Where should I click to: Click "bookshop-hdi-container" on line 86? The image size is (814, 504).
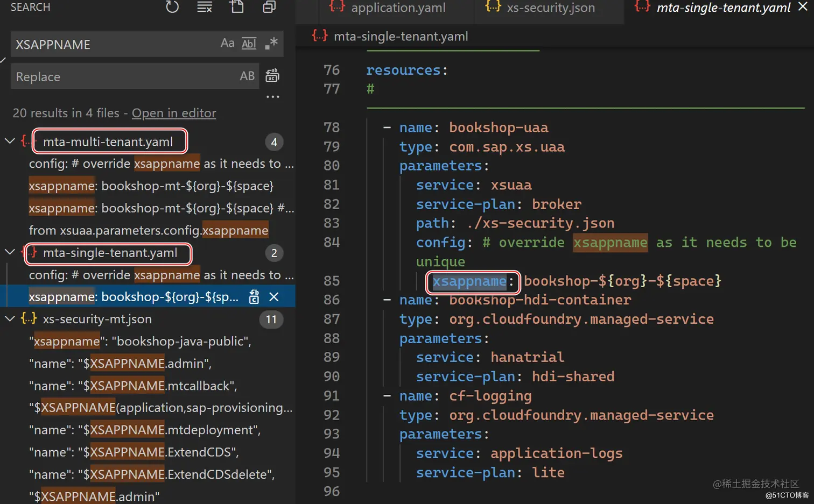[540, 300]
